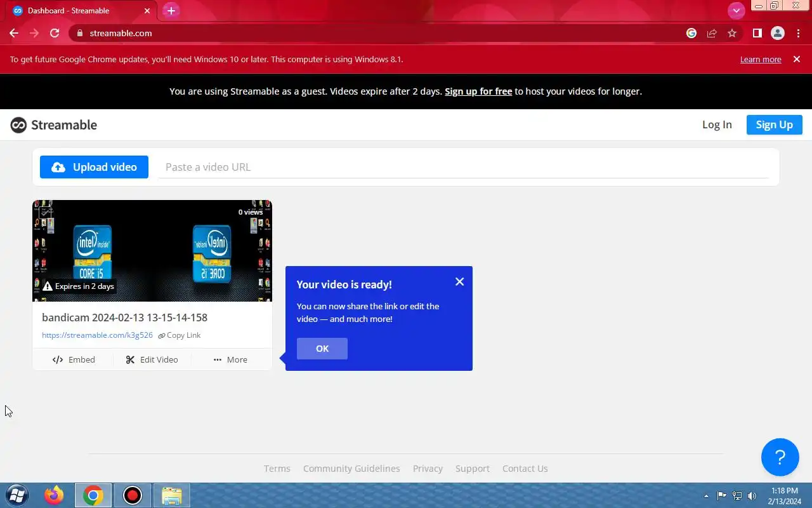
Task: Toggle the browser side panel icon
Action: (x=757, y=33)
